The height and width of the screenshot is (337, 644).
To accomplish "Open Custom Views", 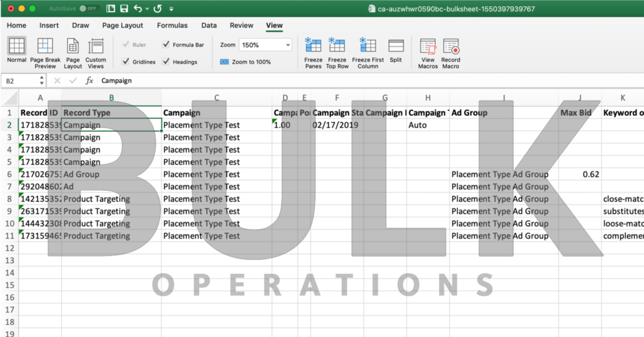I will pyautogui.click(x=96, y=53).
